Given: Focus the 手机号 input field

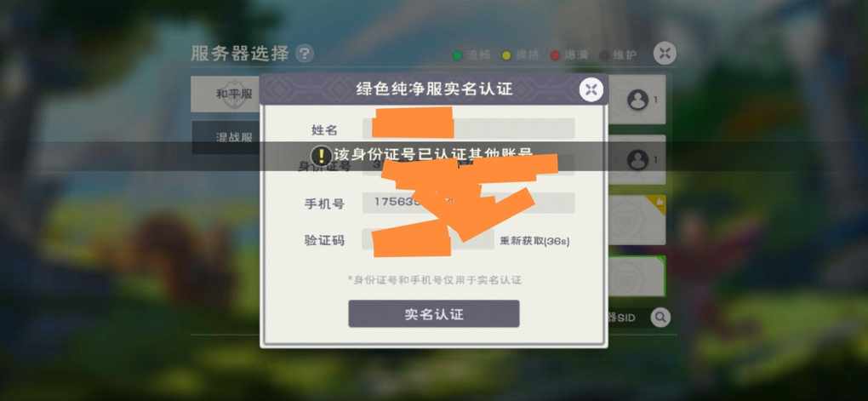Looking at the screenshot, I should click(468, 203).
